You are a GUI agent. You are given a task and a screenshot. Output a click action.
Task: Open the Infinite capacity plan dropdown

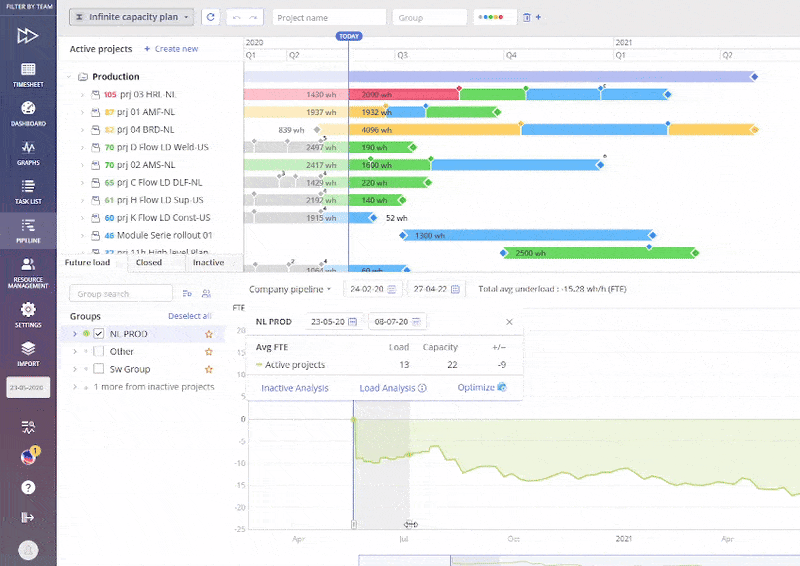[131, 17]
